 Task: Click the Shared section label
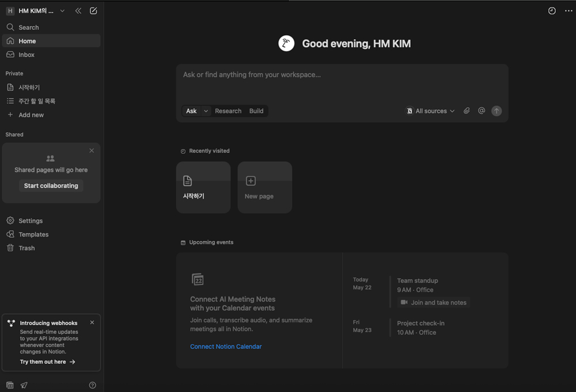click(x=14, y=135)
